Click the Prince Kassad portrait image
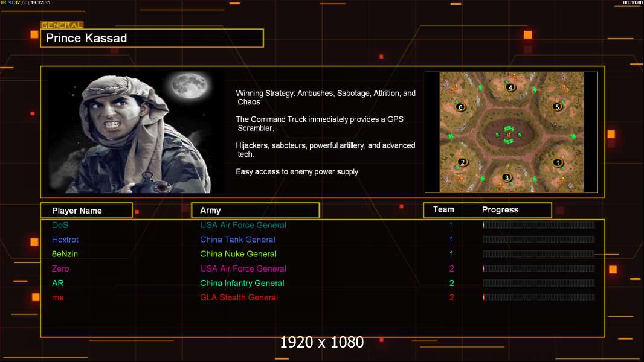This screenshot has width=644, height=362. 137,132
